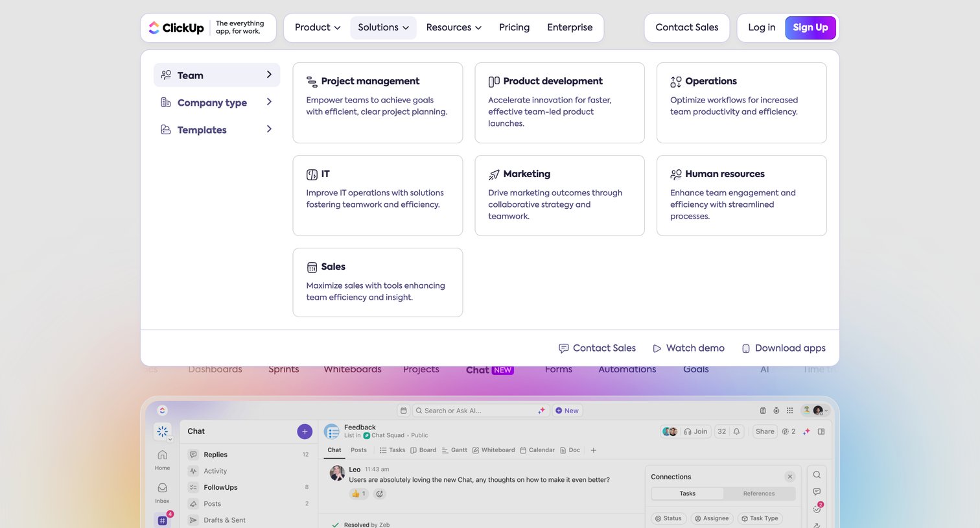Image resolution: width=980 pixels, height=528 pixels.
Task: Click the Contact Sales button in the header
Action: pos(687,27)
